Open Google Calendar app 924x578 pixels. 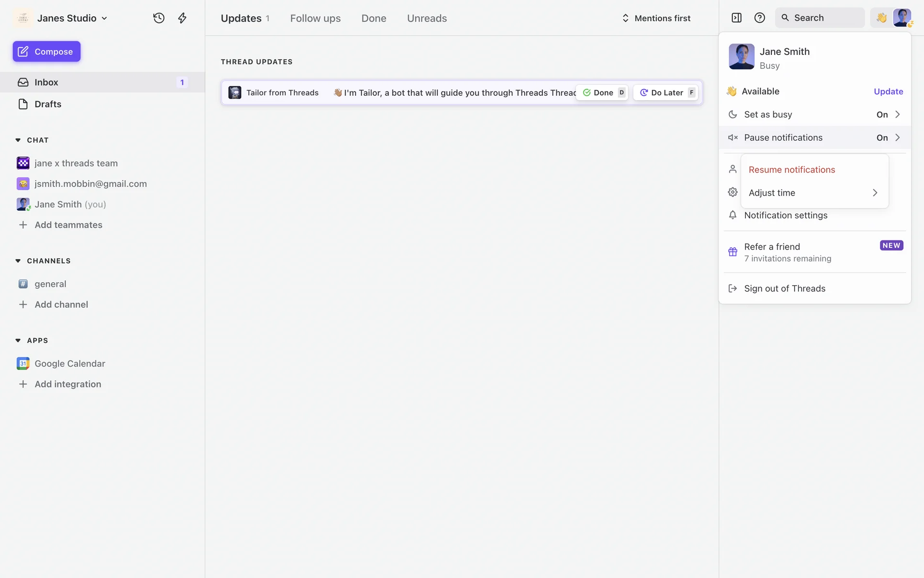pyautogui.click(x=70, y=364)
